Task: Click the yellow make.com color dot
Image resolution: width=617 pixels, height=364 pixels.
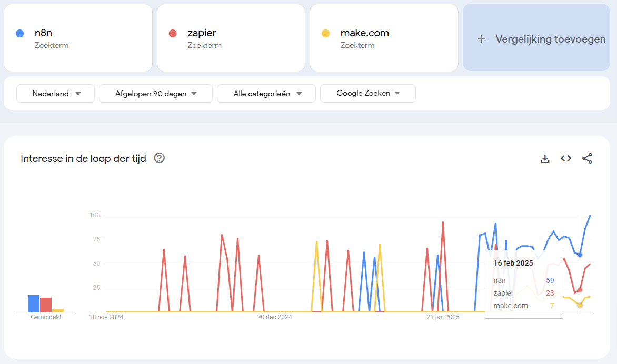Action: pyautogui.click(x=325, y=34)
